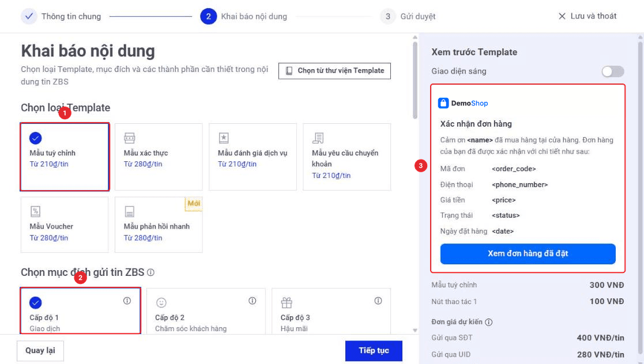Image resolution: width=644 pixels, height=364 pixels.
Task: Click the <order_code> placeholder text
Action: [514, 169]
